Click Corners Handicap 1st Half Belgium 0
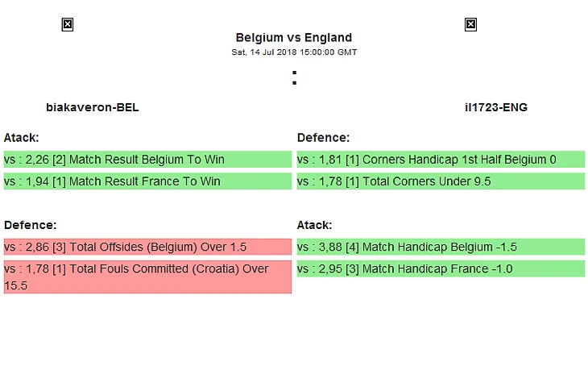 pos(441,160)
